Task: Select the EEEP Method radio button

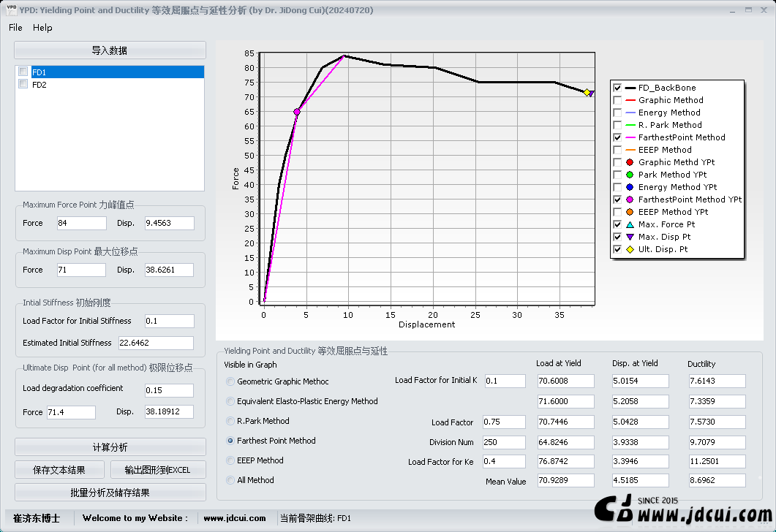Action: point(230,460)
